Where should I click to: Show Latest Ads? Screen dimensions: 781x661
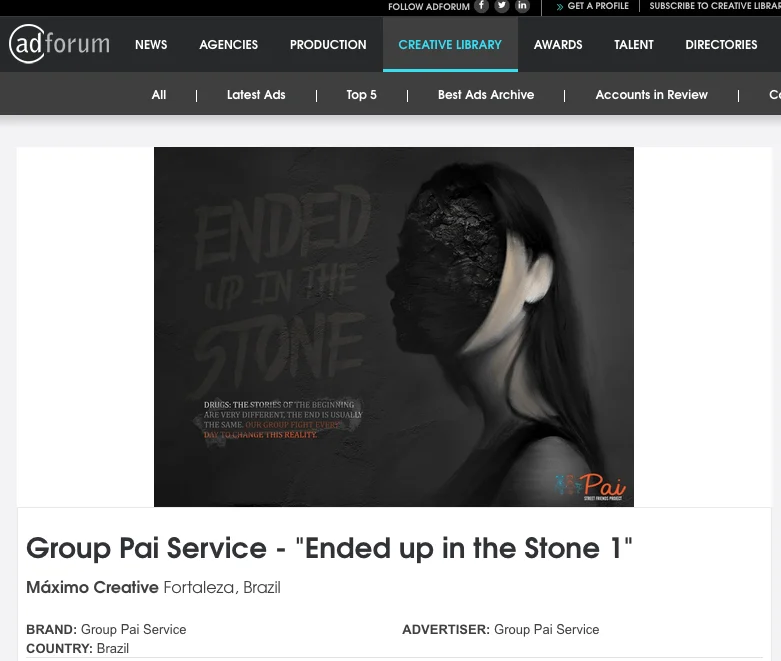[256, 95]
